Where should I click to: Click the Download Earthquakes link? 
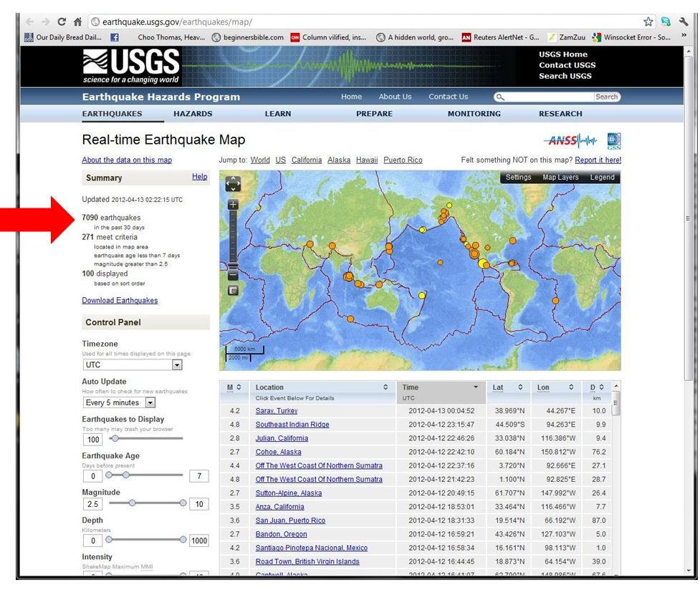click(x=120, y=301)
